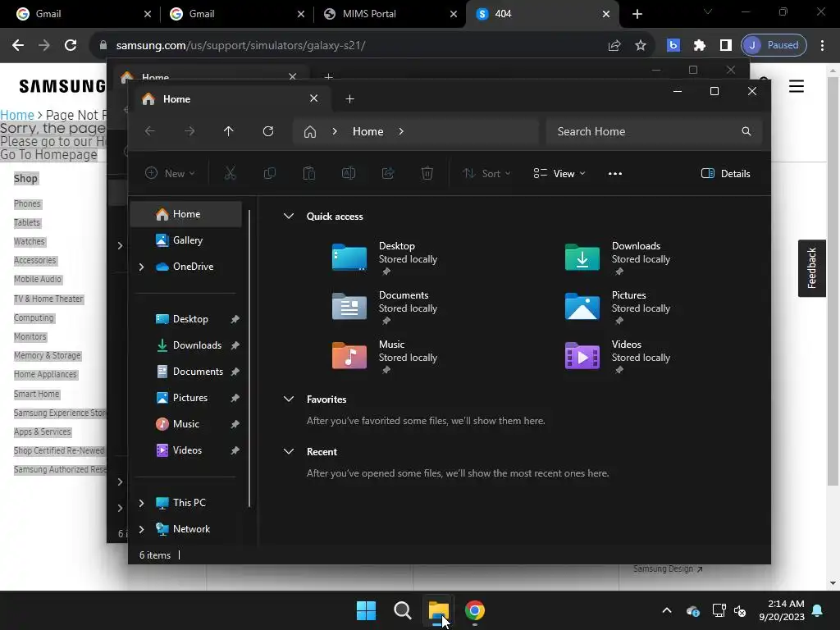Open the Sort dropdown
Screen dimensions: 840x630
point(486,173)
